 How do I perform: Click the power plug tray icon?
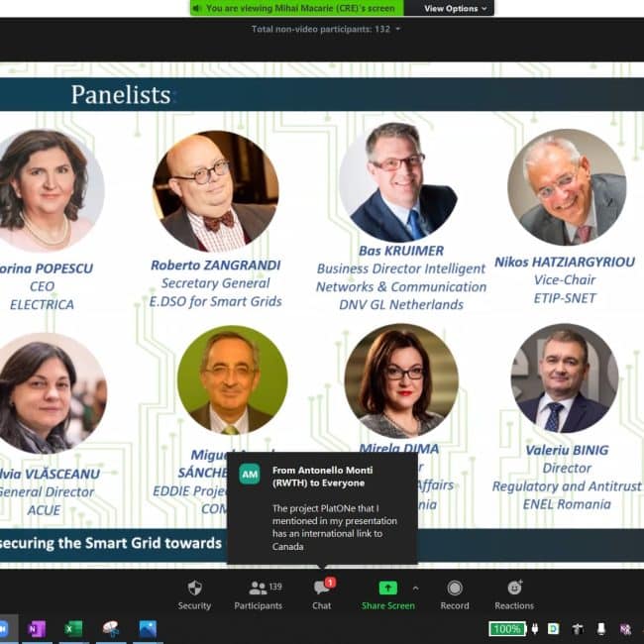535,628
